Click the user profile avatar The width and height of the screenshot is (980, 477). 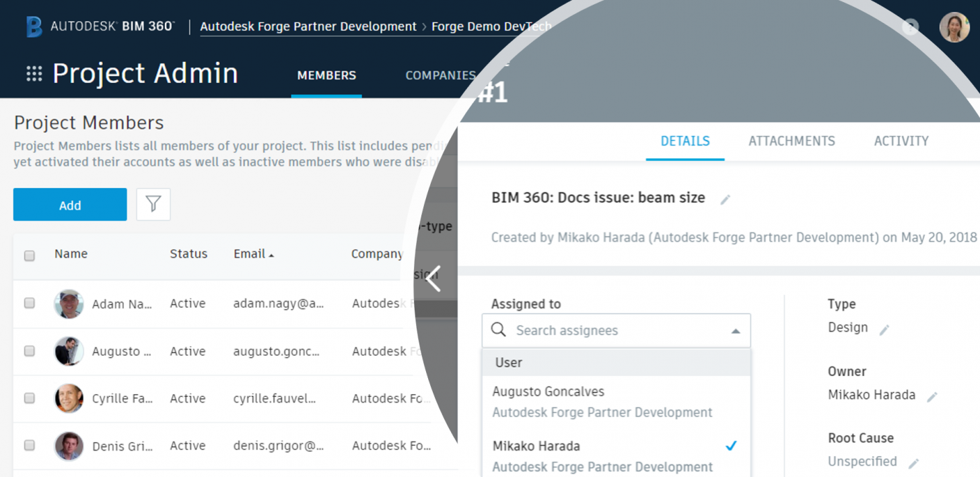(x=954, y=28)
